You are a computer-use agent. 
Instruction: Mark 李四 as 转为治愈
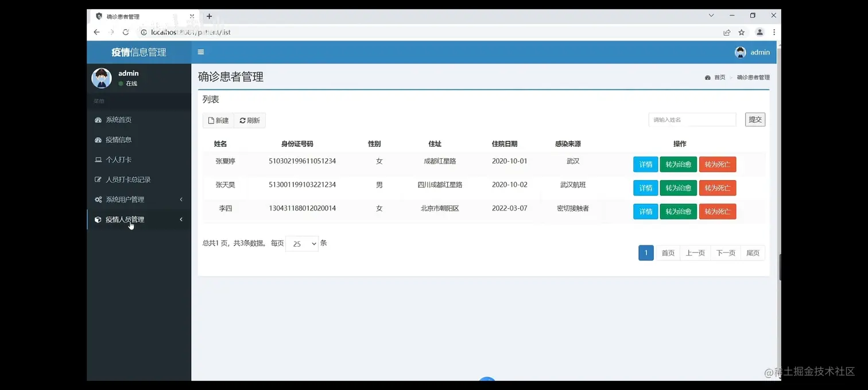click(x=679, y=212)
